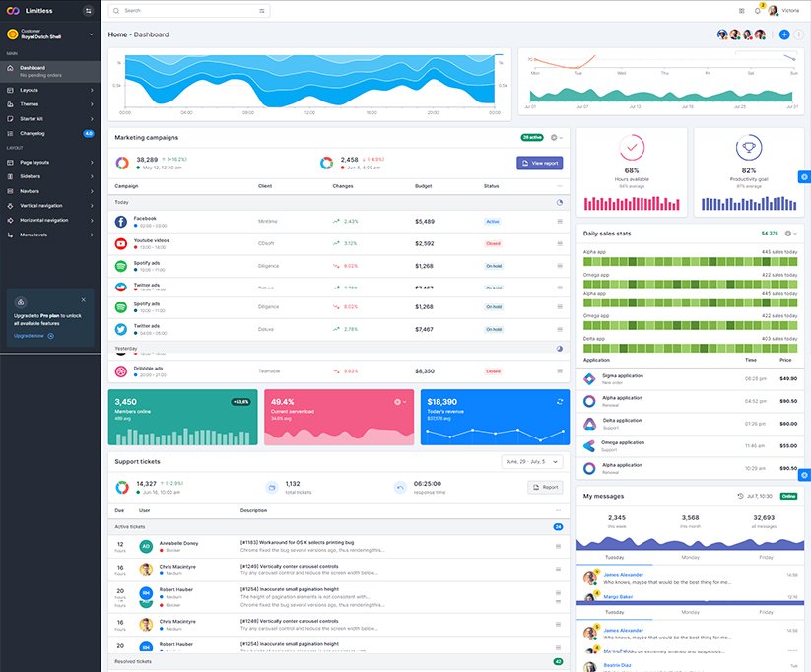Click the Report button in Support tickets

545,487
